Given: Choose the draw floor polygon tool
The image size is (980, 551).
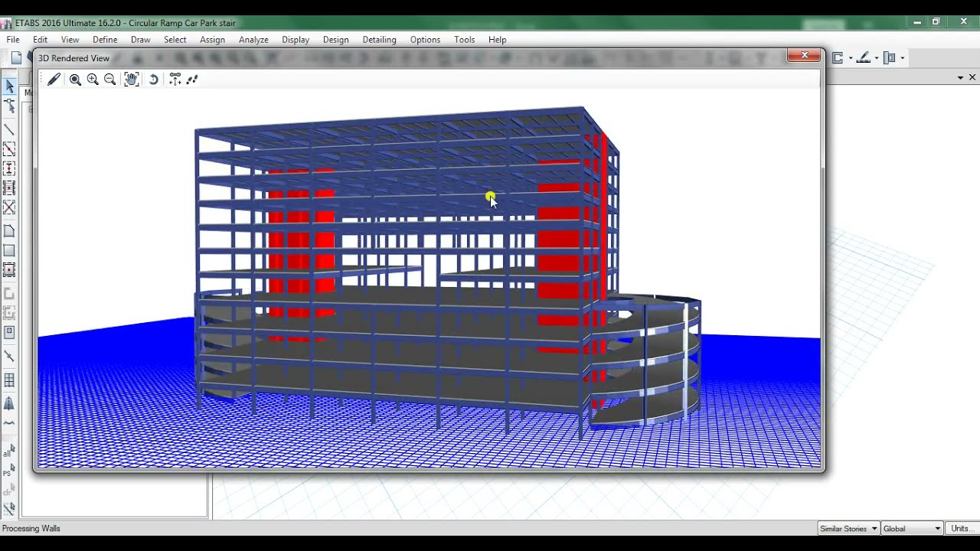Looking at the screenshot, I should click(x=9, y=231).
